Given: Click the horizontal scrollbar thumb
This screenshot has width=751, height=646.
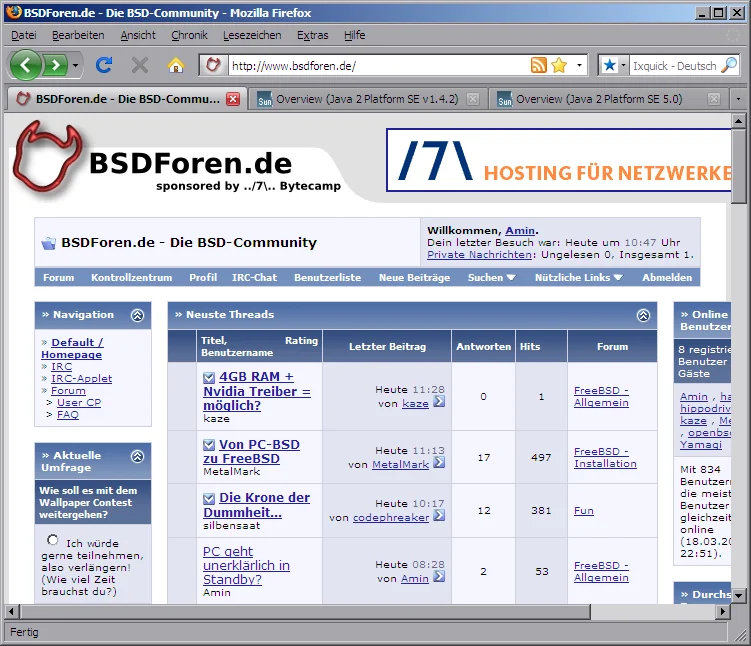Looking at the screenshot, I should click(x=306, y=611).
